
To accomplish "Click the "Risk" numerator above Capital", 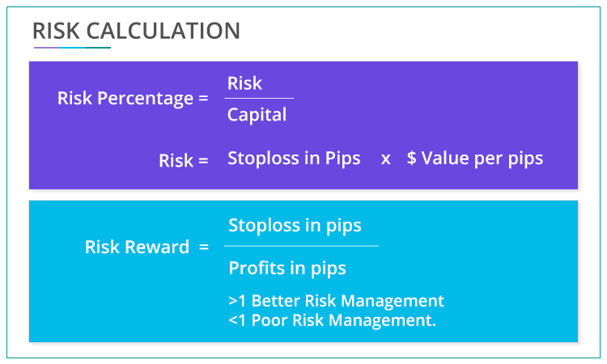I will point(244,83).
